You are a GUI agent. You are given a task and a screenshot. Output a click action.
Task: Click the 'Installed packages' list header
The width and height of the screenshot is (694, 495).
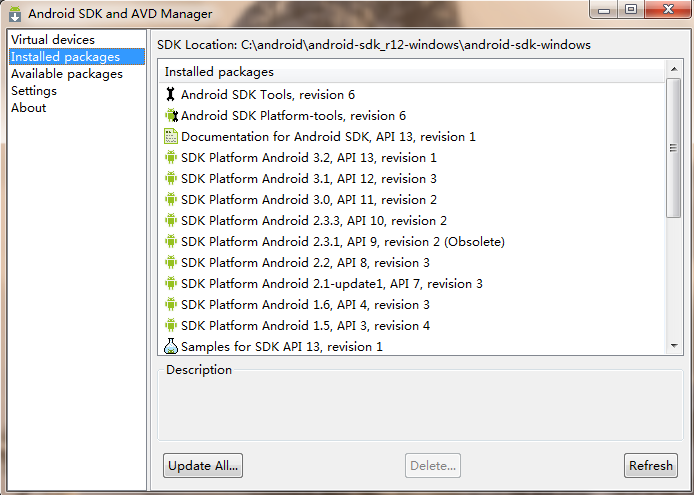[412, 71]
